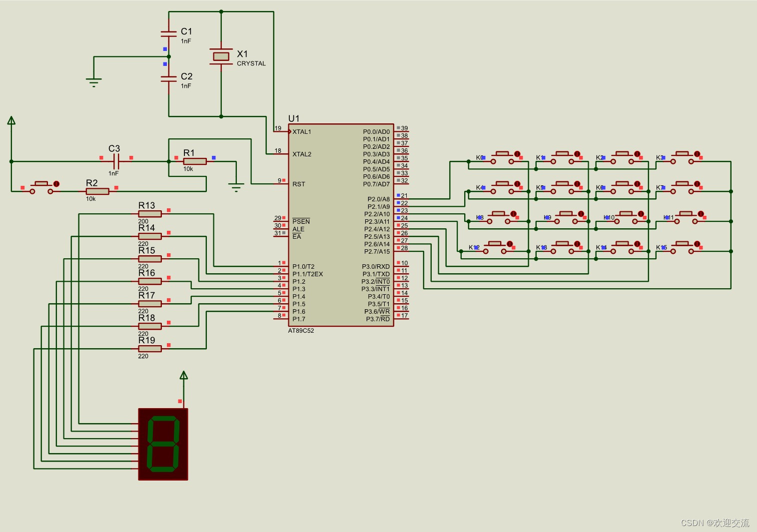
Task: Click the K7 keypad push button
Action: (x=682, y=188)
